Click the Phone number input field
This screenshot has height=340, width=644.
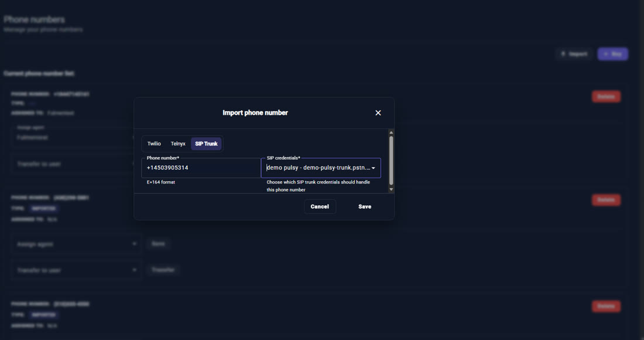(x=201, y=168)
